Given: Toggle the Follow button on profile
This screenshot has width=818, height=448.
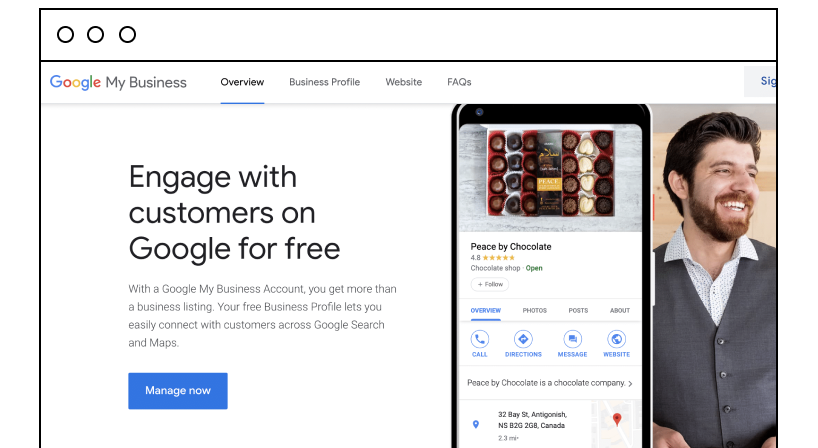Looking at the screenshot, I should click(490, 284).
